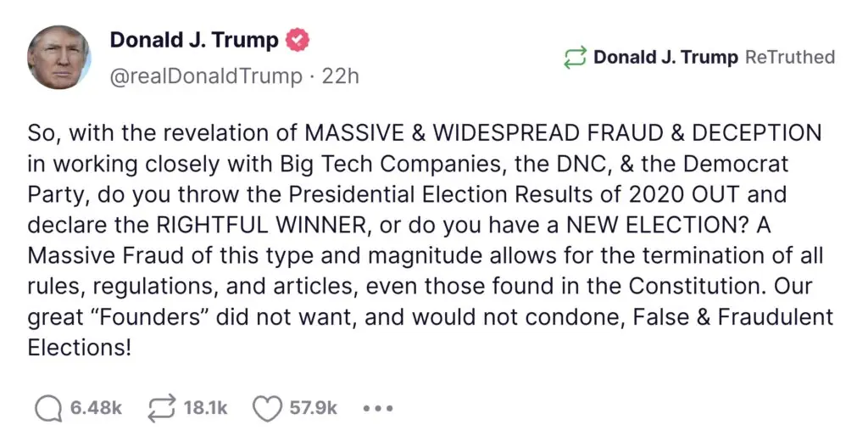This screenshot has width=868, height=447.
Task: Open the profile avatar photo
Action: [58, 58]
